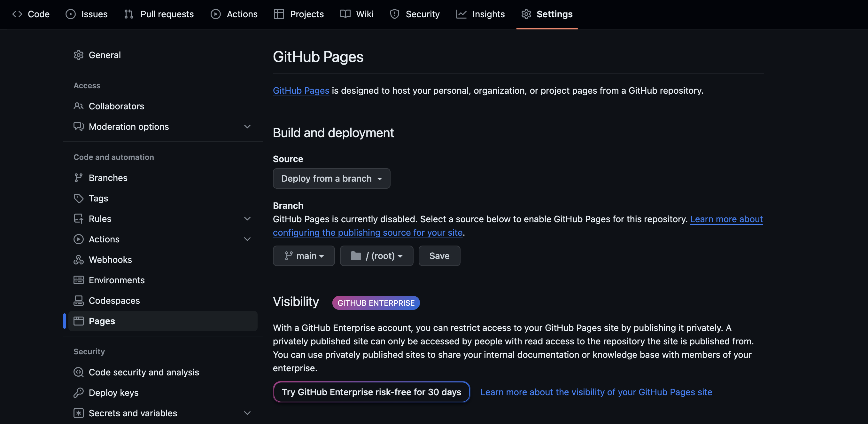Expand Secrets and variables chevron
The width and height of the screenshot is (868, 424).
pos(247,413)
